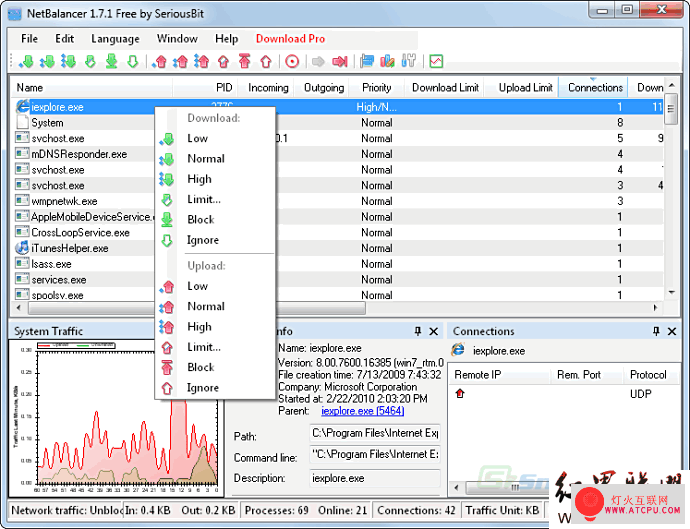Viewport: 690px width, 529px height.
Task: Open the Window menu
Action: [177, 39]
